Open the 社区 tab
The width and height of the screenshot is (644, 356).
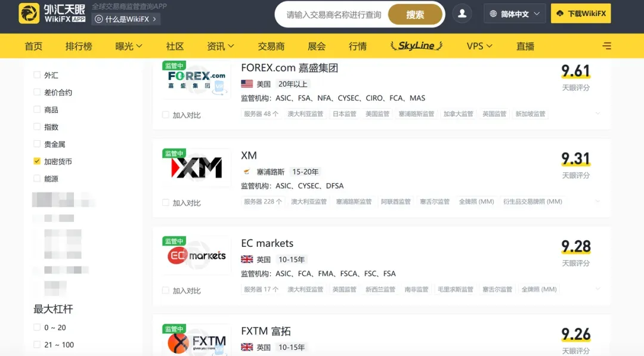click(x=175, y=46)
